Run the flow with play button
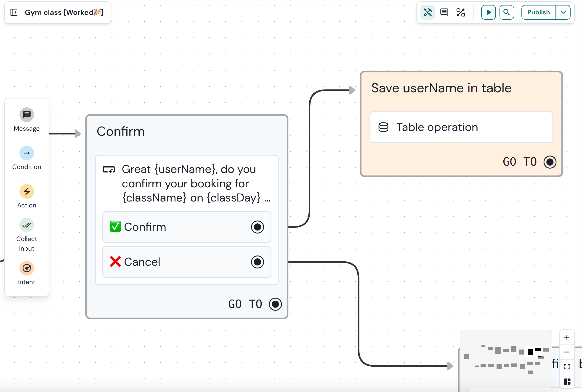This screenshot has width=582, height=392. (488, 12)
